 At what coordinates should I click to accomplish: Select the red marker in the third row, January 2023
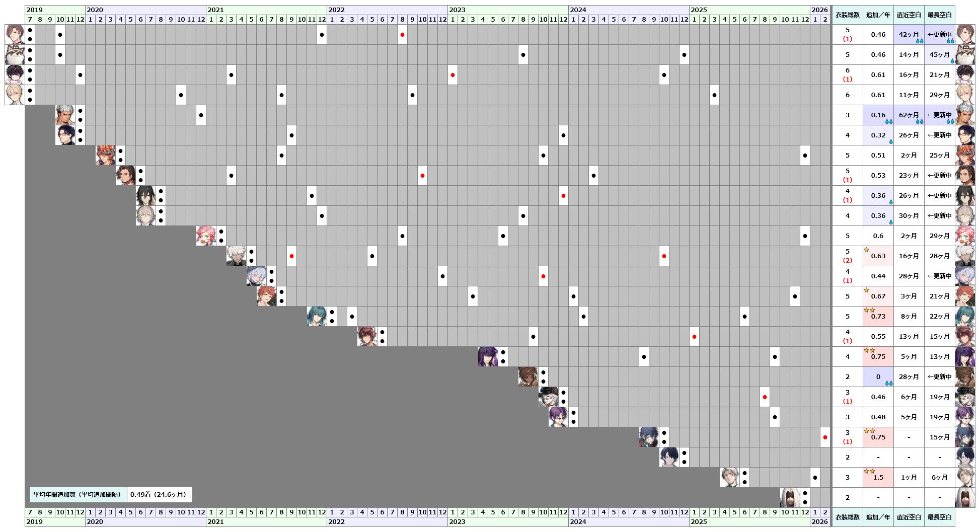(453, 75)
